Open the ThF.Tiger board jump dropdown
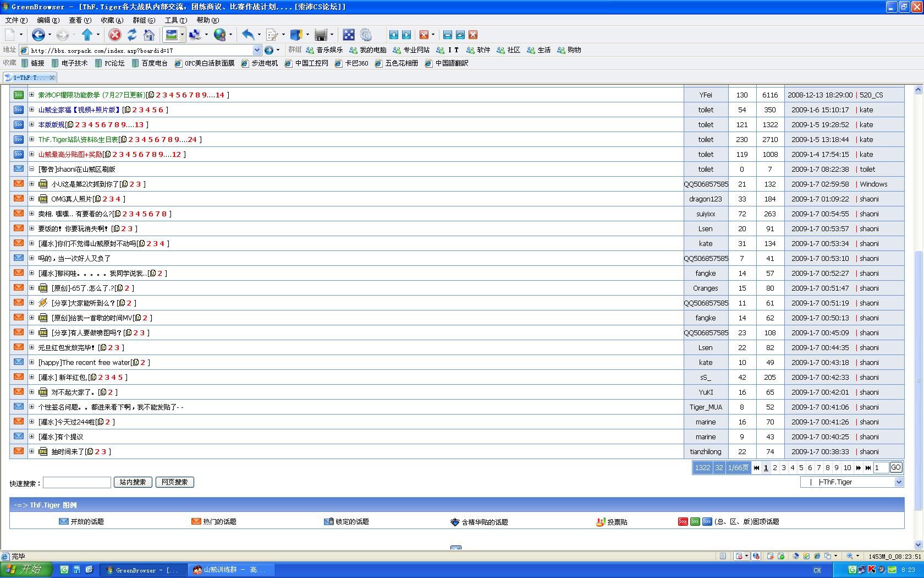Viewport: 924px width, 578px height. point(899,482)
